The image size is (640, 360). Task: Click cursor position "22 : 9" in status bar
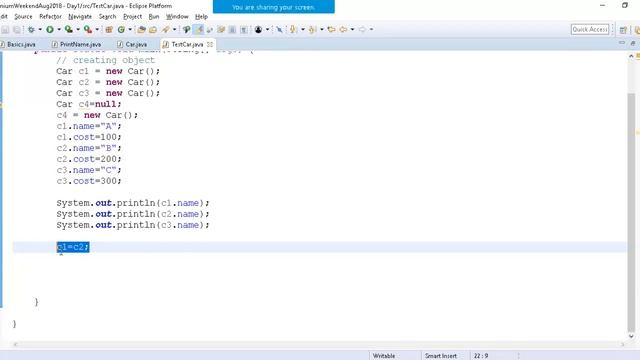(481, 356)
